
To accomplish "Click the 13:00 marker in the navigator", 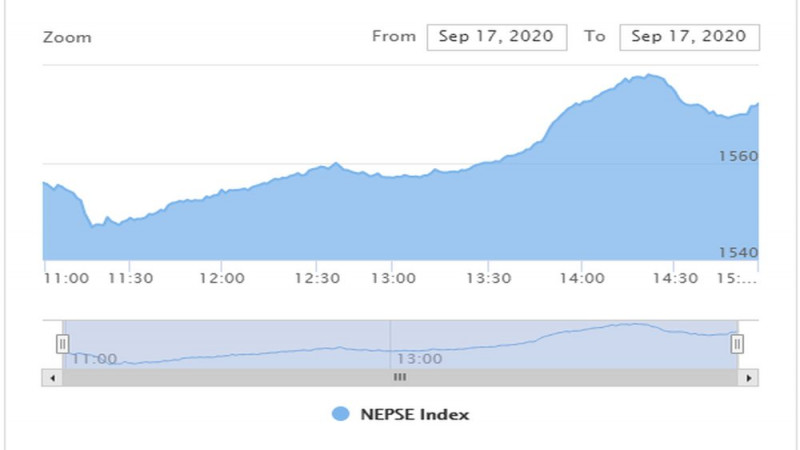I will tap(419, 359).
